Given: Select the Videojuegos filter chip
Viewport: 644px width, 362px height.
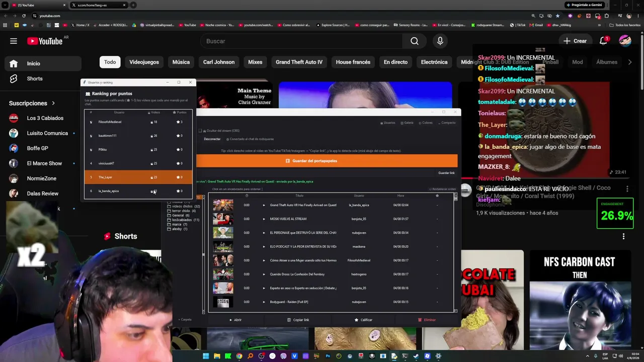Looking at the screenshot, I should [x=144, y=62].
